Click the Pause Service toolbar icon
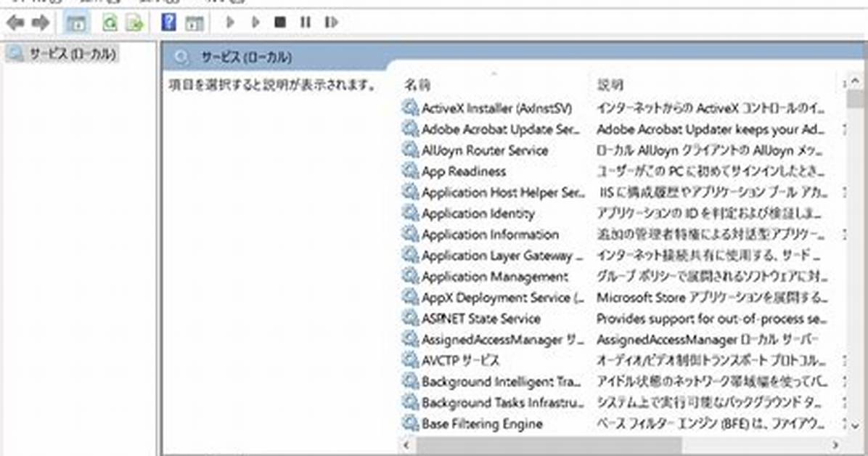The image size is (868, 456). click(x=305, y=23)
